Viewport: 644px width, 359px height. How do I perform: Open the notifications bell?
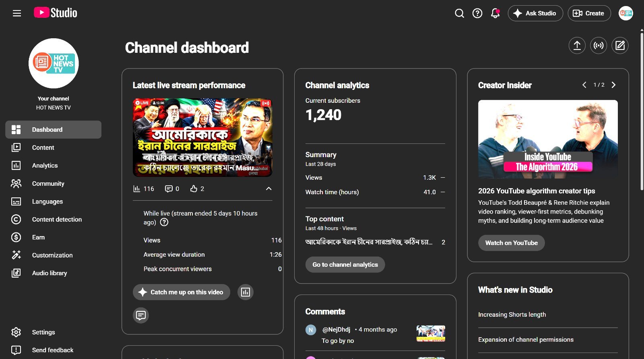pos(495,13)
